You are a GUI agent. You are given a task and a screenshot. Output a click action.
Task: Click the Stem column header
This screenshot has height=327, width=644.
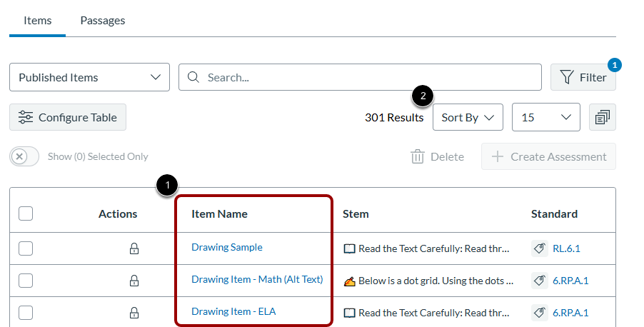(356, 214)
